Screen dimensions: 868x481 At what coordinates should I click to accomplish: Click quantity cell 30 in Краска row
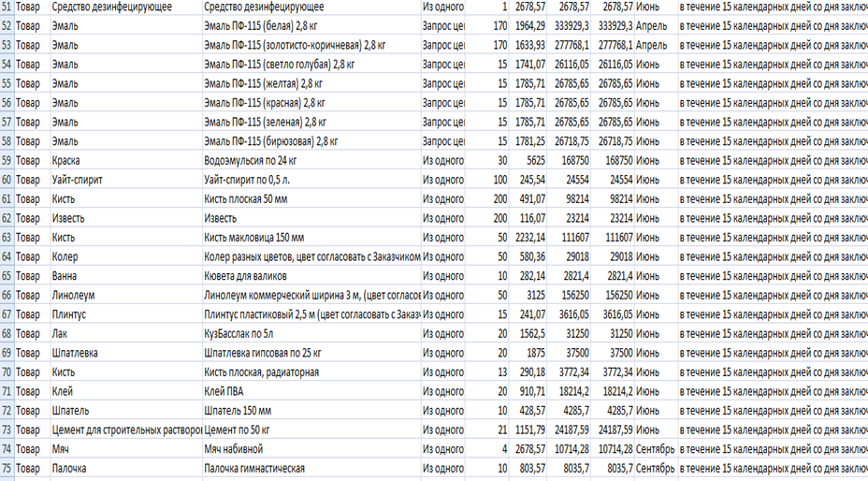coord(487,161)
